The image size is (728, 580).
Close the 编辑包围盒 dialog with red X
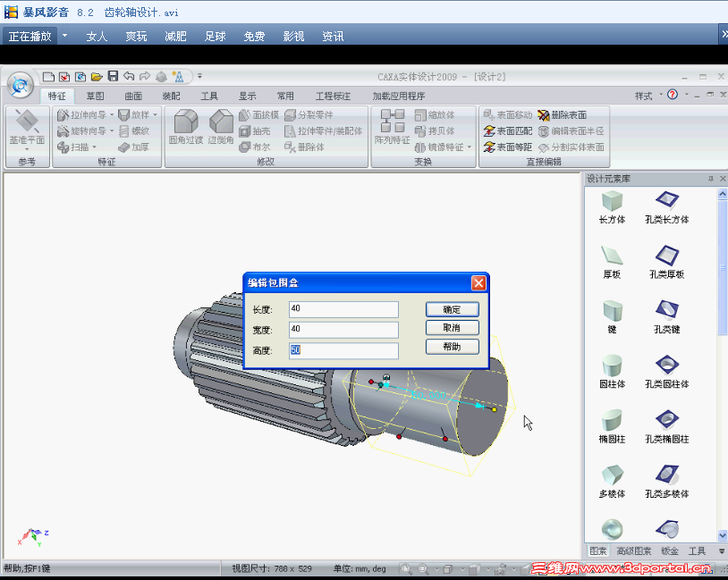[x=478, y=283]
